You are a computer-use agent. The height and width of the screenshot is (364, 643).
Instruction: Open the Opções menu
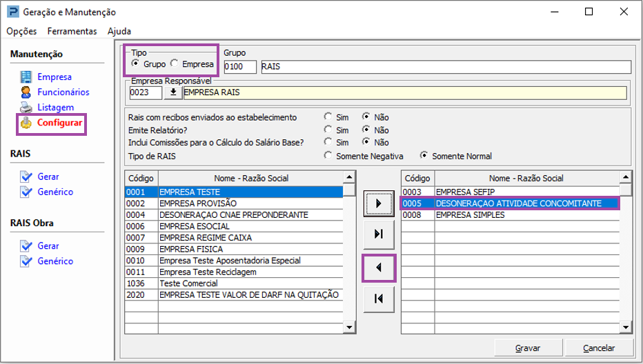coord(22,31)
